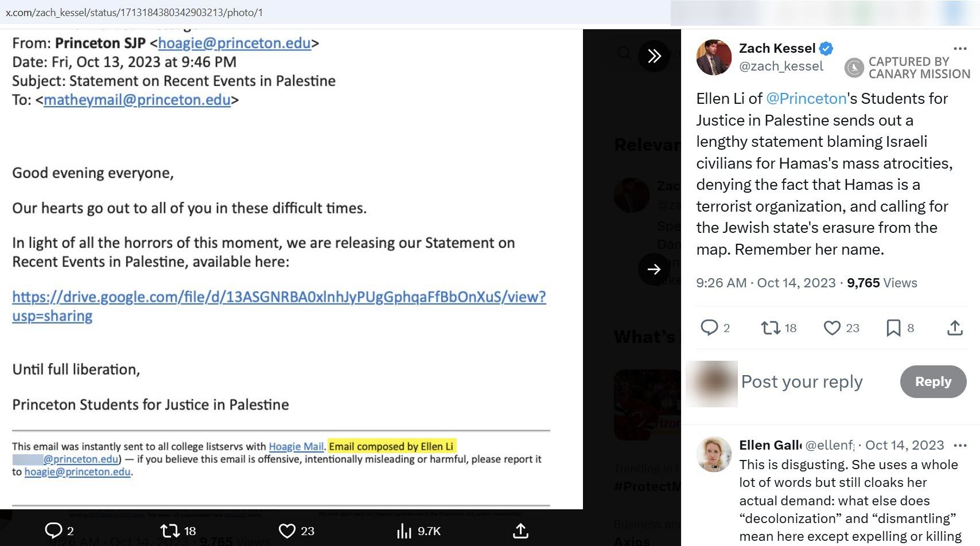This screenshot has height=546, width=980.
Task: Click the retweet icon under the photo
Action: click(x=170, y=531)
